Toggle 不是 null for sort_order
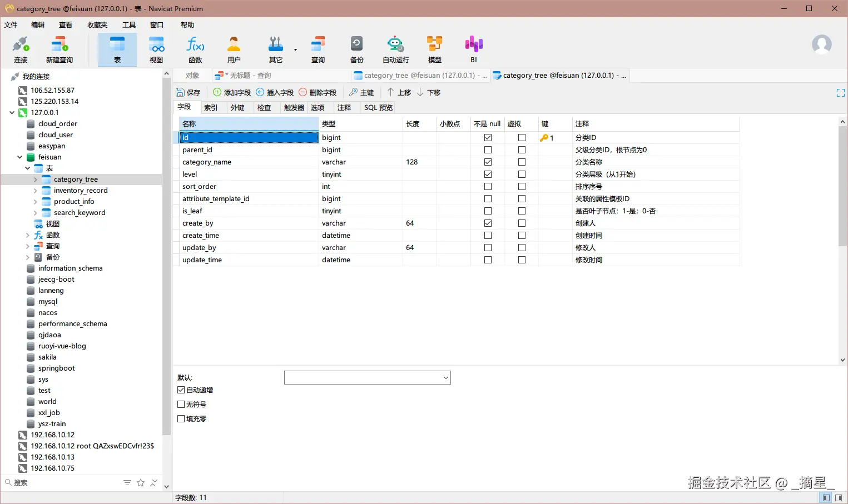The width and height of the screenshot is (848, 504). [x=488, y=187]
